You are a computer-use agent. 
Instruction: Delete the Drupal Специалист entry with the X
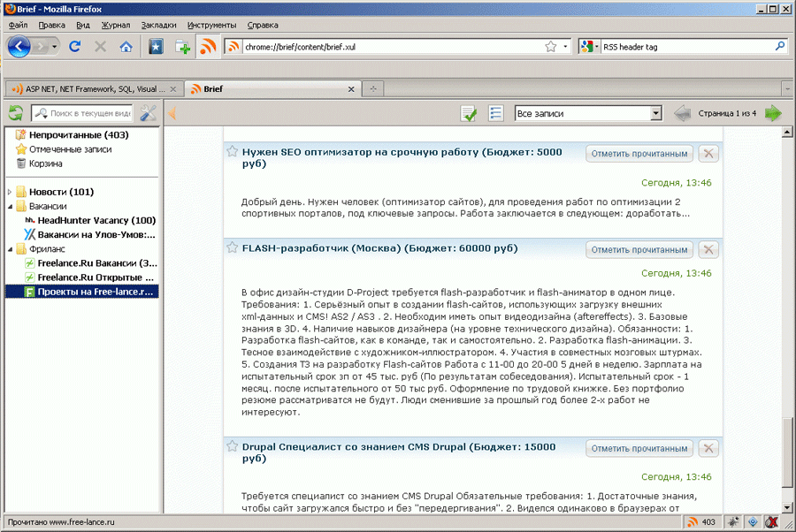[x=708, y=448]
